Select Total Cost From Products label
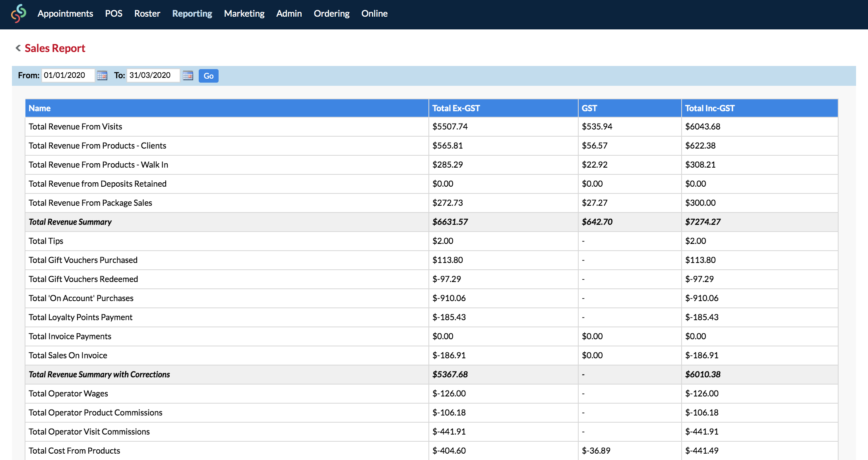Screen dimensions: 868x460 [x=74, y=451]
